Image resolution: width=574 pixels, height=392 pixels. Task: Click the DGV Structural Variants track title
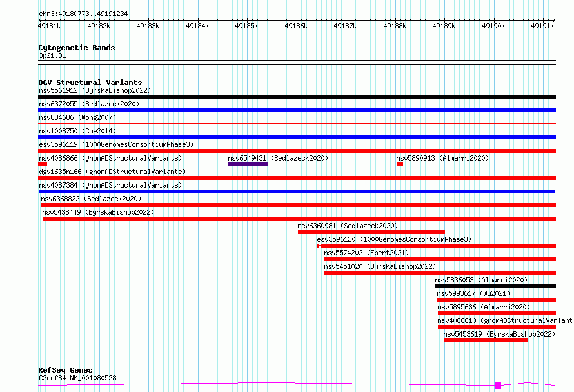[x=90, y=83]
